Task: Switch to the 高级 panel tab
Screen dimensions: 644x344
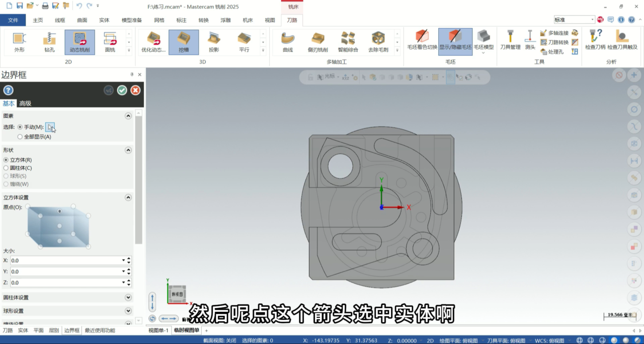Action: [x=25, y=103]
